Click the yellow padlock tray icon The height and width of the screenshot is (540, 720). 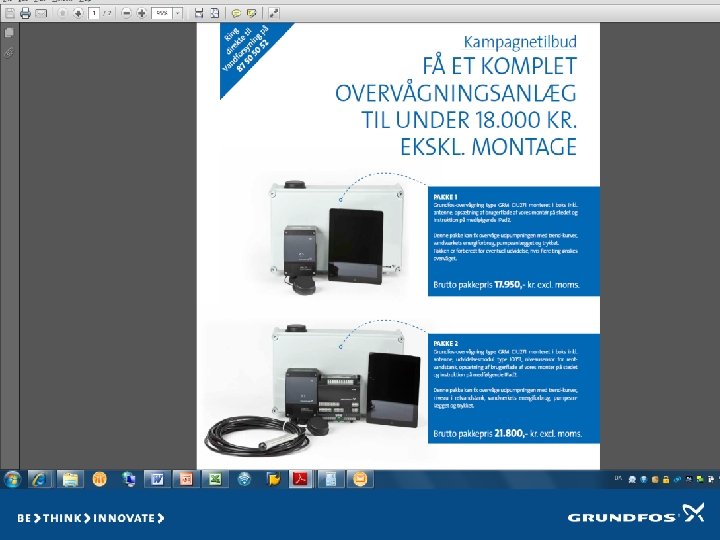[665, 479]
